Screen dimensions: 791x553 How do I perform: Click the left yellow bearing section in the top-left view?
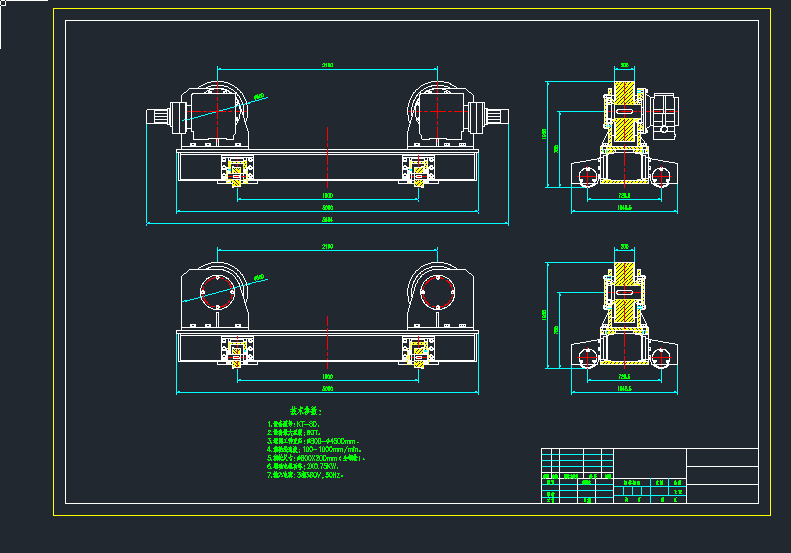pyautogui.click(x=236, y=174)
